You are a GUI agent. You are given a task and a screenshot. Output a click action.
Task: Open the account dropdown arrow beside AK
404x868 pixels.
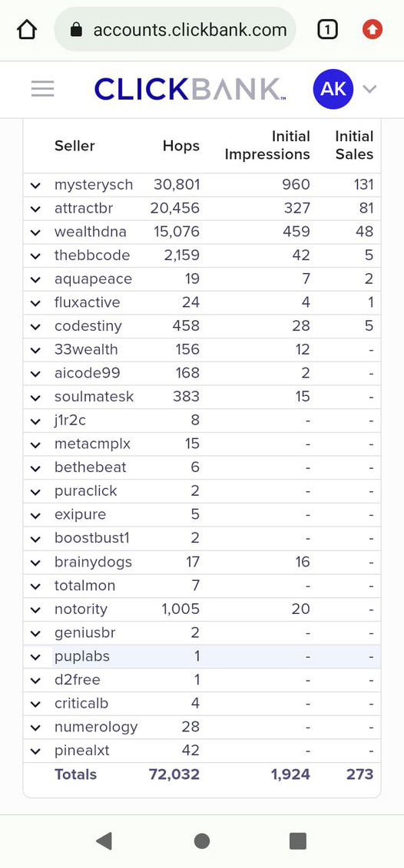pos(369,88)
